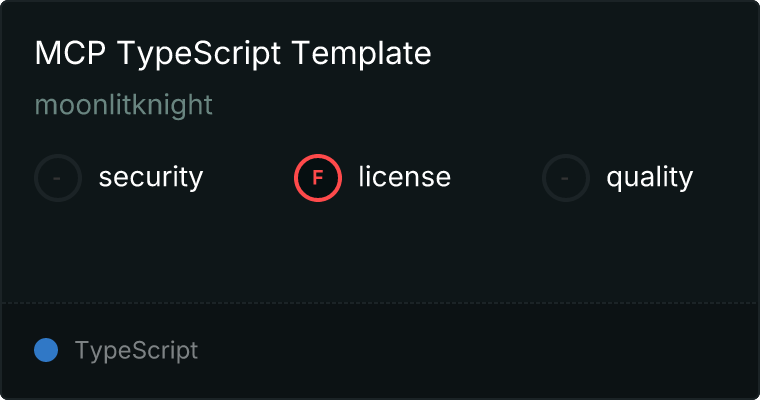Click the empty footer area right of TypeScript
The height and width of the screenshot is (400, 760).
click(x=480, y=351)
